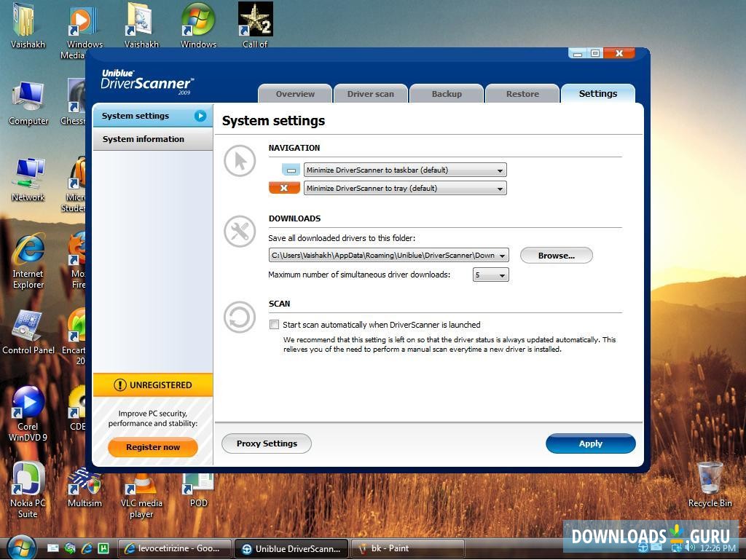
Task: Open Minimize DriverScanner to taskbar dropdown
Action: tap(405, 170)
